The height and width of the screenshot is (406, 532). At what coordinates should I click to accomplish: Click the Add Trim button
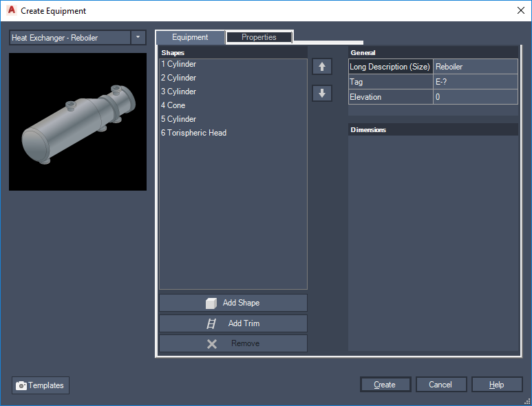233,323
